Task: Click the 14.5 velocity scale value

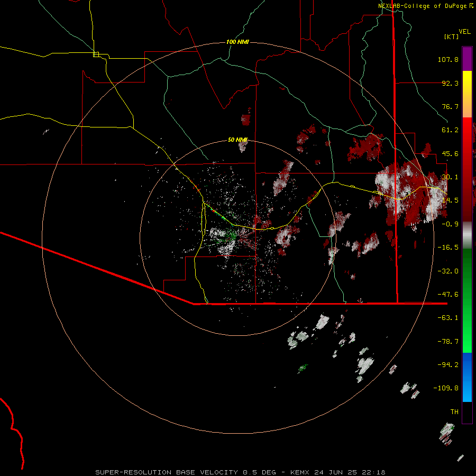Action: coord(450,200)
